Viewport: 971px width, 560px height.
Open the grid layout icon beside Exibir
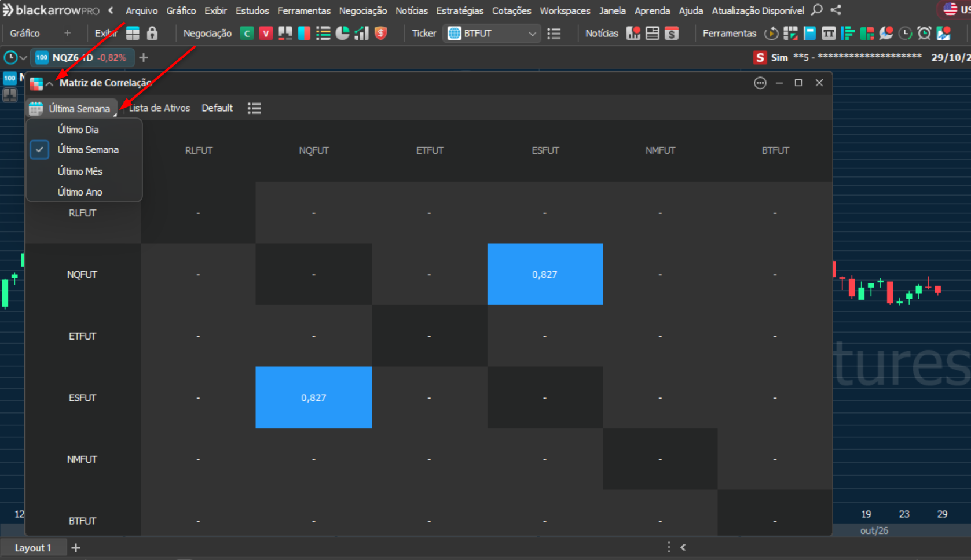click(133, 34)
